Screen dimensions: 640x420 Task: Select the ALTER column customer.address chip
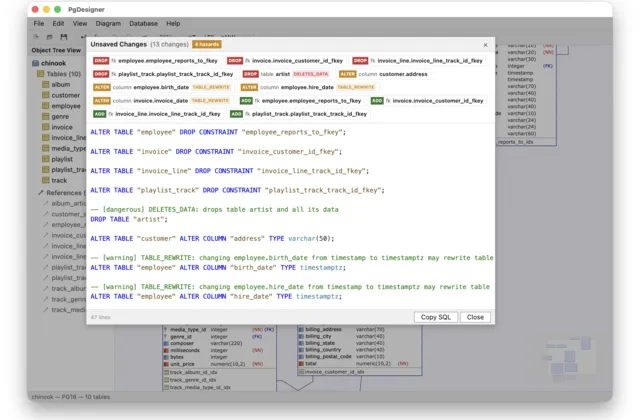pyautogui.click(x=384, y=74)
